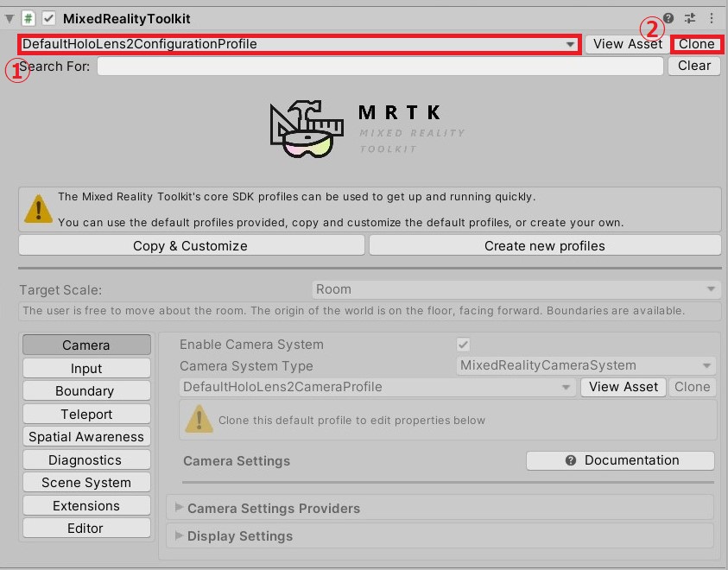Collapse the MixedRealityToolkit component foldout
Viewport: 728px width, 570px height.
click(x=9, y=18)
